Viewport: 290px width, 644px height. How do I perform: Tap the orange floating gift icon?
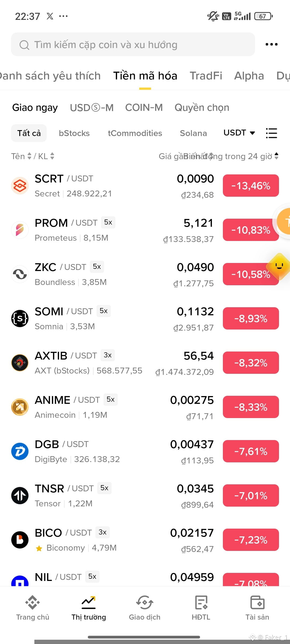click(284, 221)
